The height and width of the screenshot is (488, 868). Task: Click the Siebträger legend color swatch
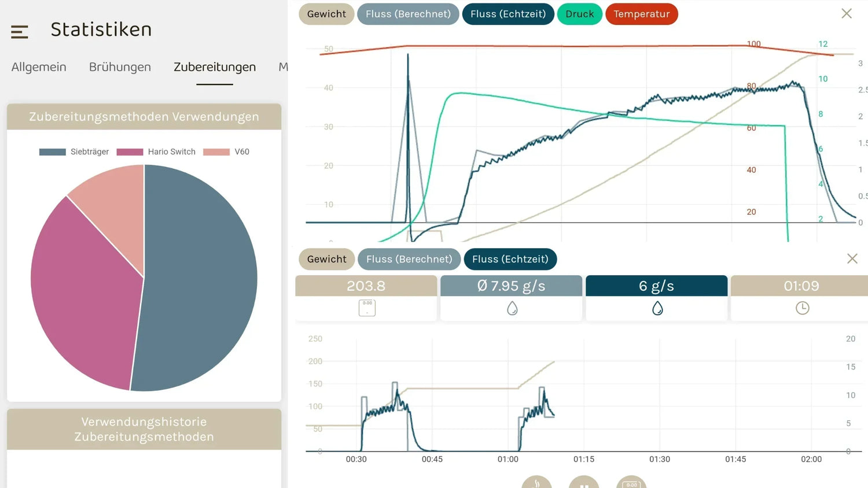[52, 152]
